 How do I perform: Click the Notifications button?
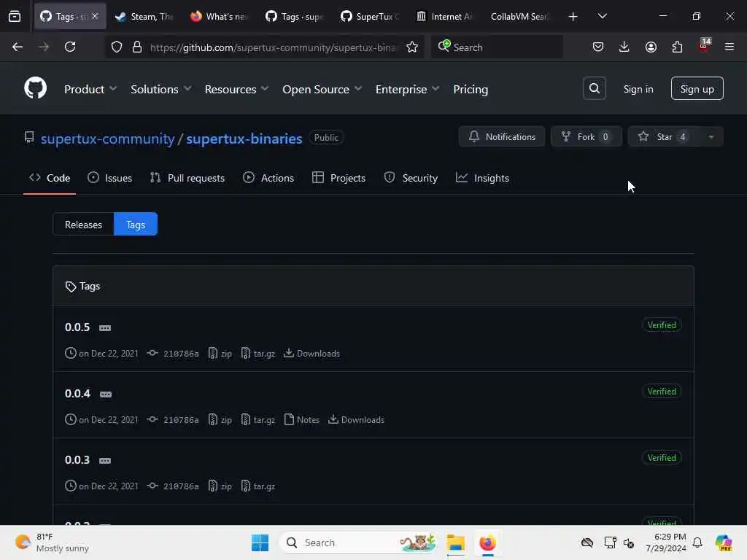[x=502, y=136]
